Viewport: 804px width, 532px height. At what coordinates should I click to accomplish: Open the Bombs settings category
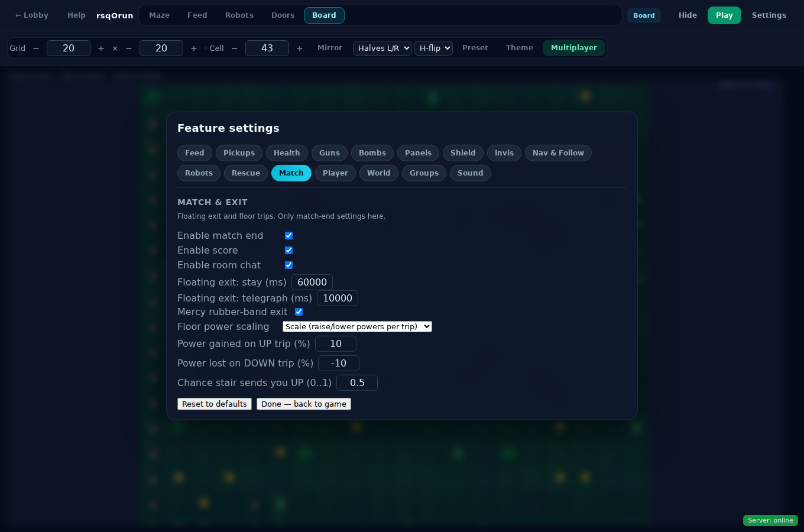(x=372, y=153)
